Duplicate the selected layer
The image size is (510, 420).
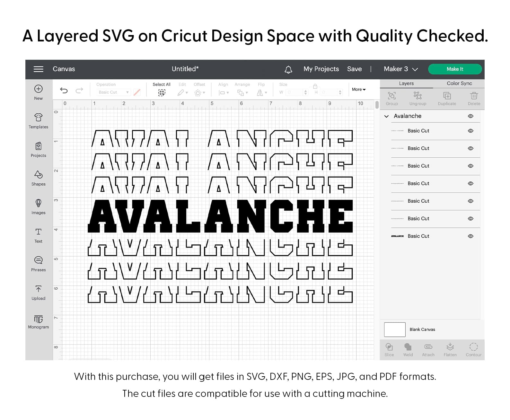pyautogui.click(x=447, y=98)
